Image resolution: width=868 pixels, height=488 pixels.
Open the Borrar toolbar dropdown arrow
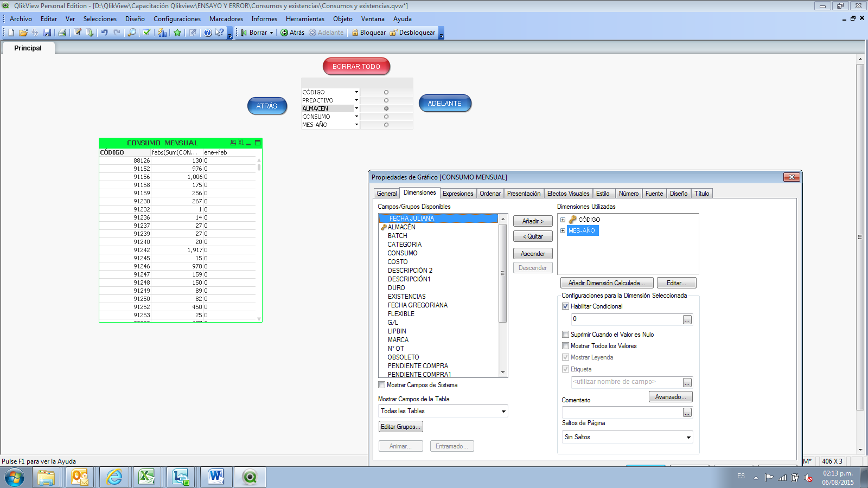pos(271,33)
